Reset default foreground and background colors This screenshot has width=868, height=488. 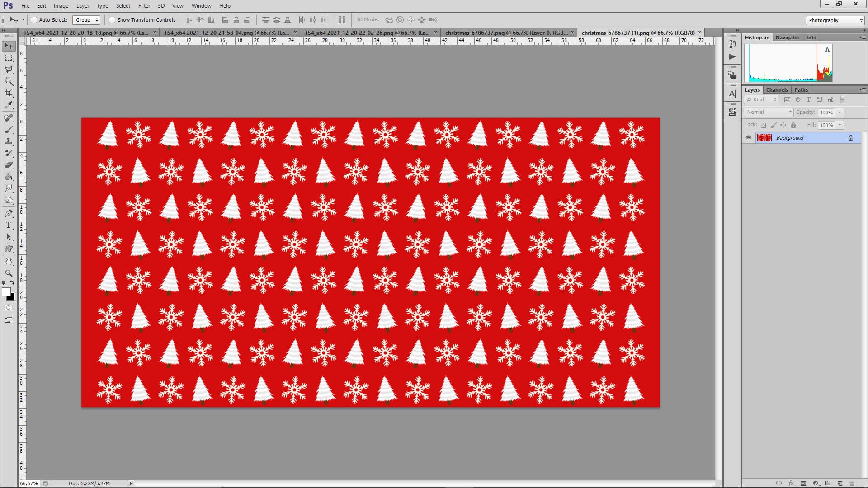click(x=4, y=283)
